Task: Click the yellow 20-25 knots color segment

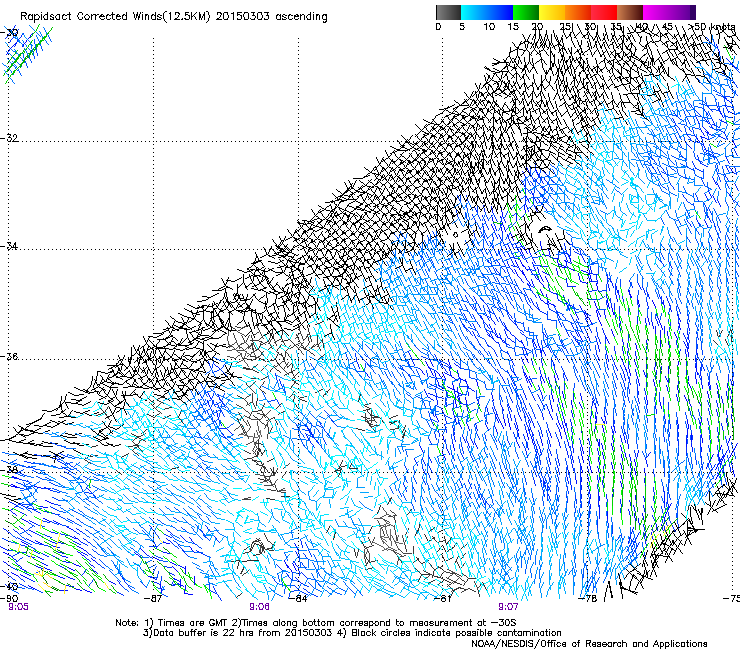Action: click(x=552, y=12)
